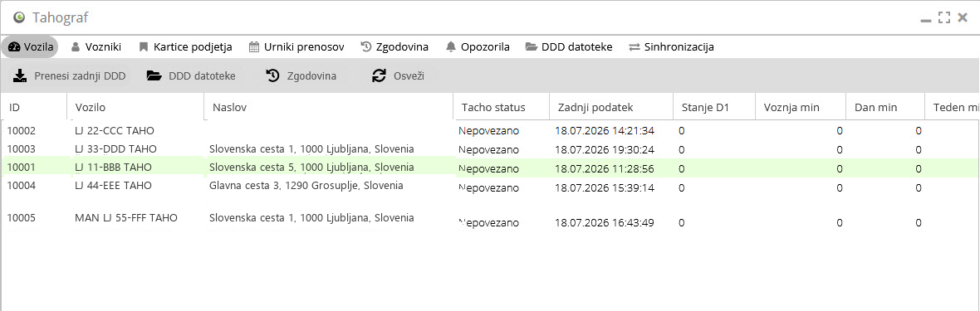Image resolution: width=980 pixels, height=311 pixels.
Task: Click Nepovezano status in row 10004
Action: [x=488, y=187]
